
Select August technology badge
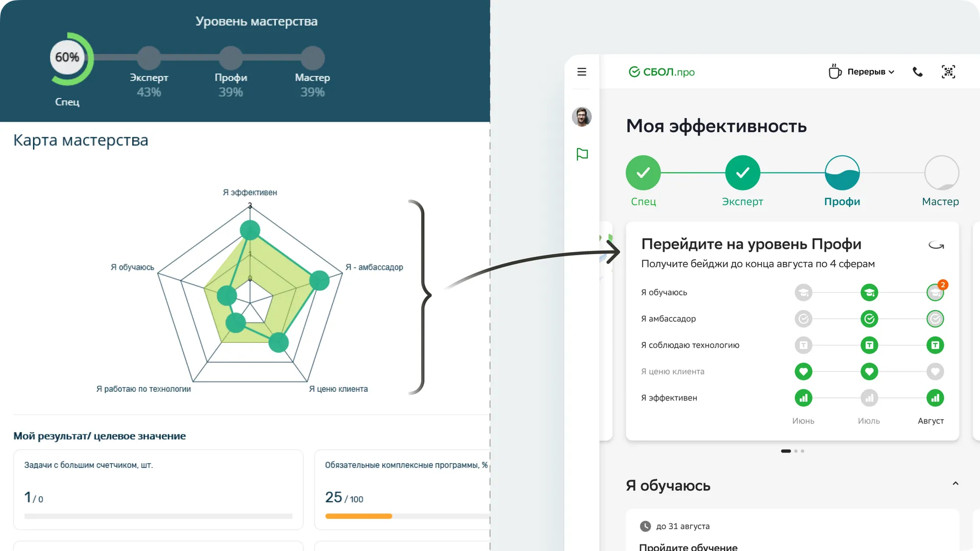point(935,345)
